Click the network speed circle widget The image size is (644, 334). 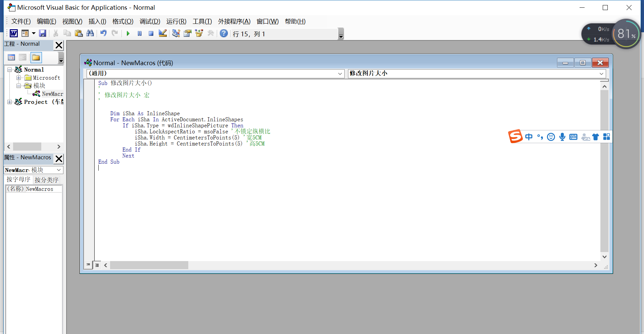tap(626, 34)
